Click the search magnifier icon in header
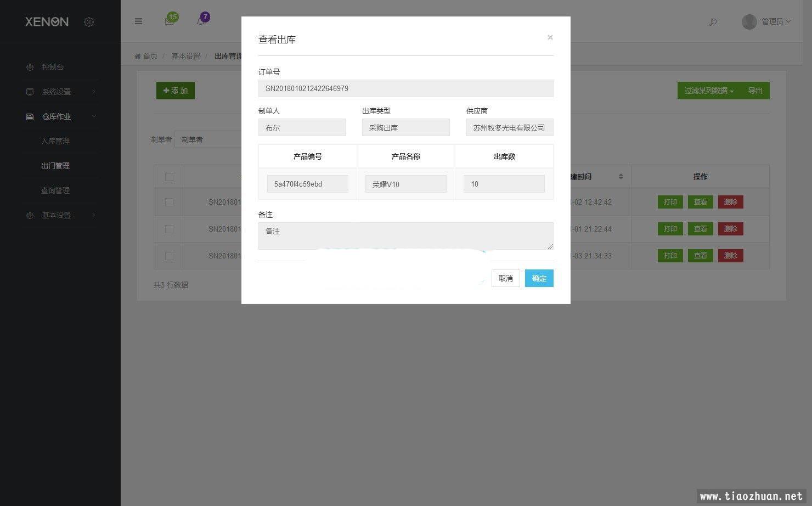The image size is (812, 506). click(713, 22)
